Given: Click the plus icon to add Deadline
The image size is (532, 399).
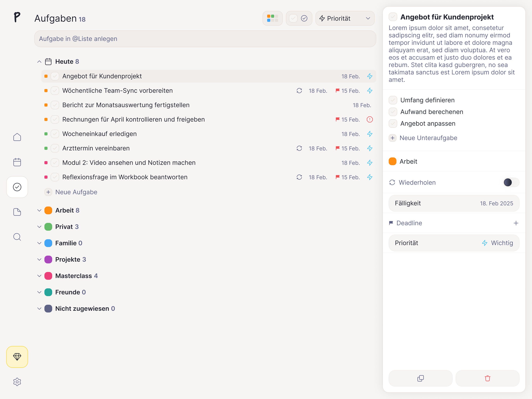Looking at the screenshot, I should (516, 223).
